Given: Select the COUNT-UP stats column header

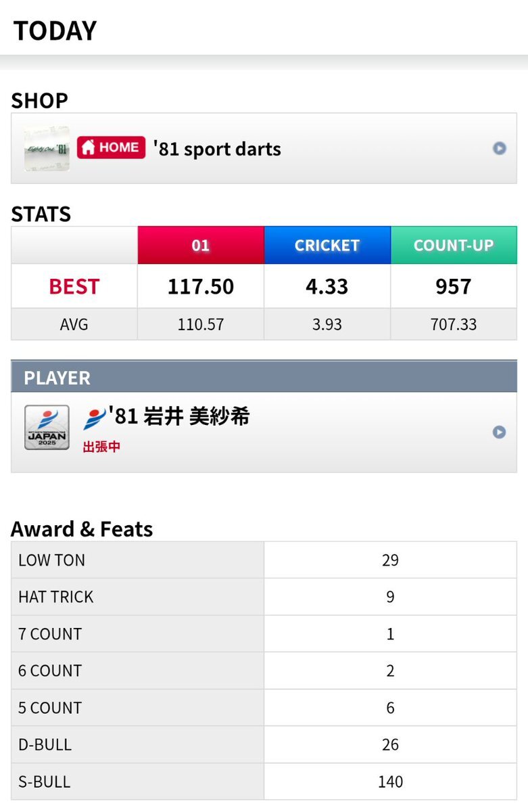Looking at the screenshot, I should [x=454, y=245].
